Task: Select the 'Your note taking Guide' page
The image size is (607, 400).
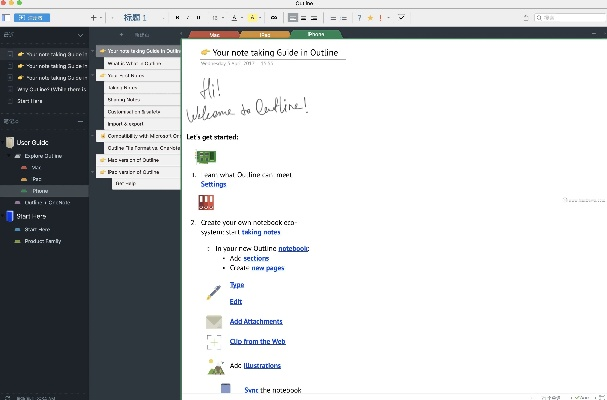Action: [138, 51]
